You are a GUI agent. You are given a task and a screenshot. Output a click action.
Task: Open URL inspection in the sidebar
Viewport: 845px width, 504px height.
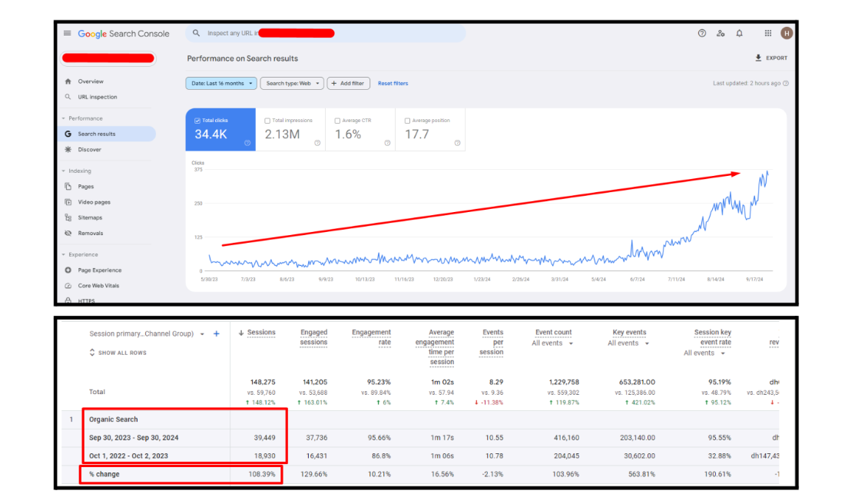click(97, 97)
